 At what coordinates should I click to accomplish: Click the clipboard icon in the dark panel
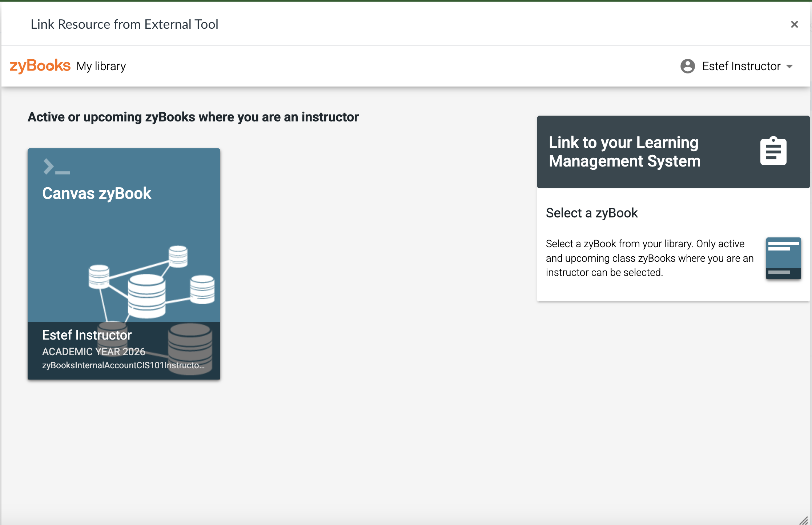point(773,151)
